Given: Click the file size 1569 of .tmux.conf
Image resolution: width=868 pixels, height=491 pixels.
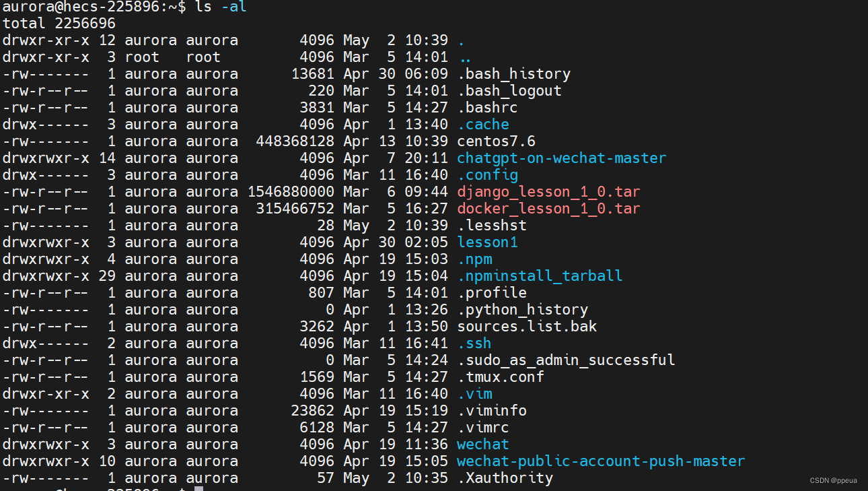Looking at the screenshot, I should [317, 377].
